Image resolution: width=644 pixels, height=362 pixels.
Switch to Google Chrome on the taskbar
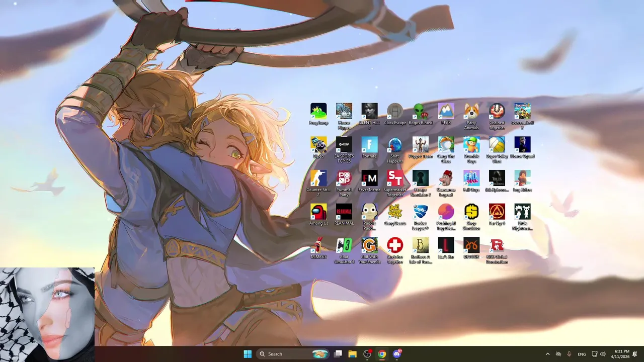pos(382,354)
